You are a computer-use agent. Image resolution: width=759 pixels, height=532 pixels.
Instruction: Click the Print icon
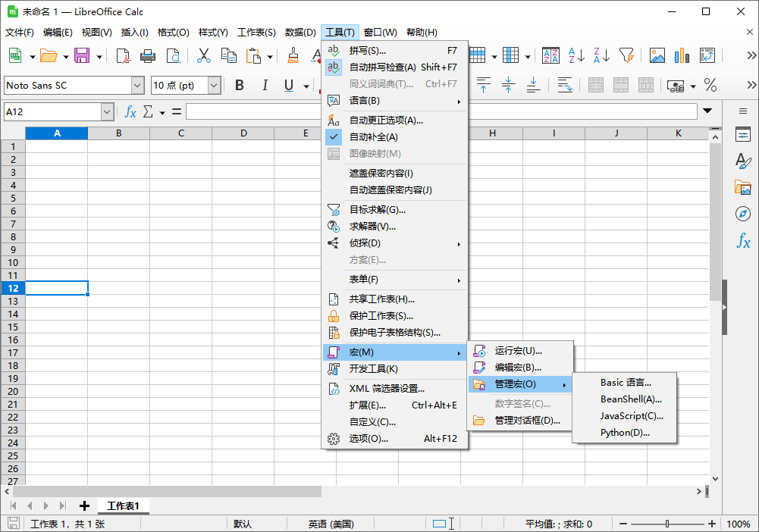[x=148, y=55]
